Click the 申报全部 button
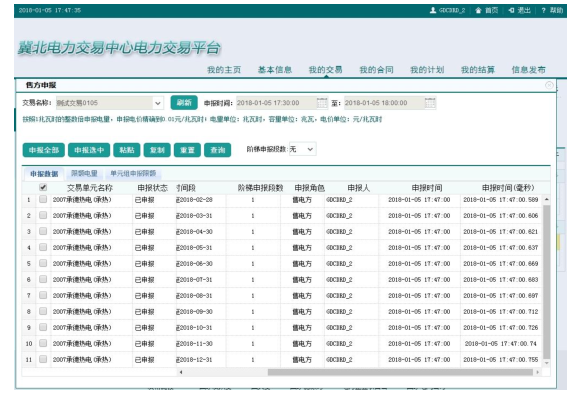The height and width of the screenshot is (396, 579). coord(44,150)
